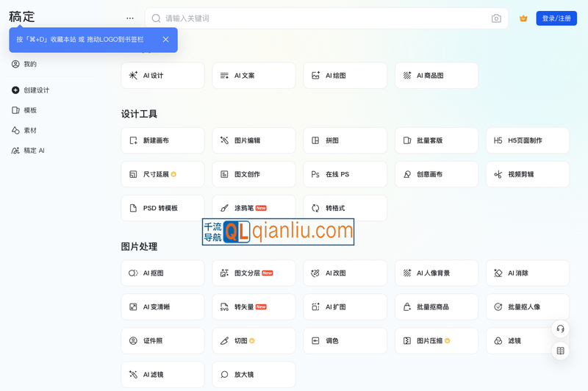
Task: Select 批量套版 tool
Action: pos(437,140)
